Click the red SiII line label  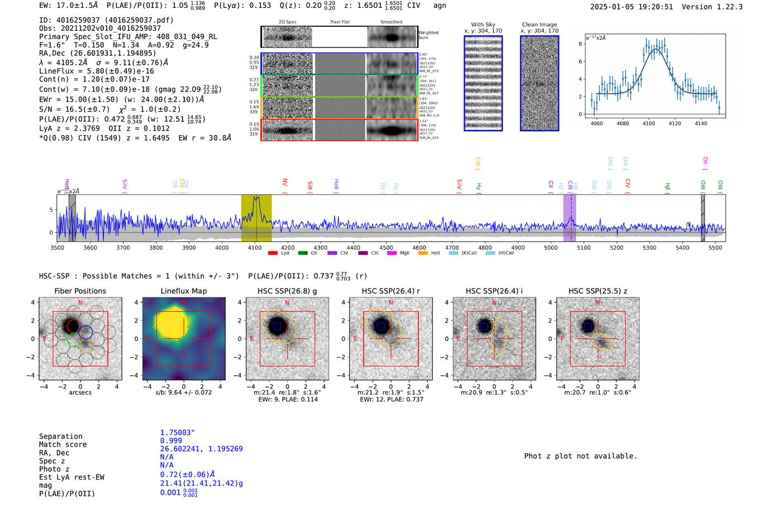click(x=310, y=186)
